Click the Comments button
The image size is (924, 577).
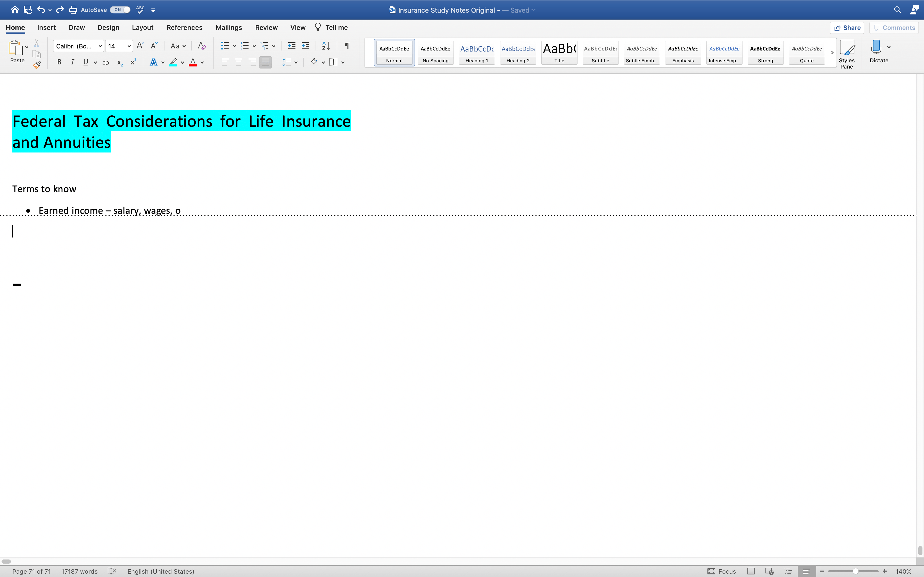click(894, 28)
